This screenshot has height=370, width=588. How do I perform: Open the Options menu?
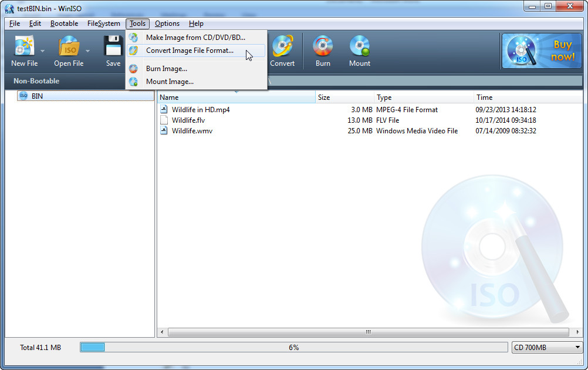167,23
